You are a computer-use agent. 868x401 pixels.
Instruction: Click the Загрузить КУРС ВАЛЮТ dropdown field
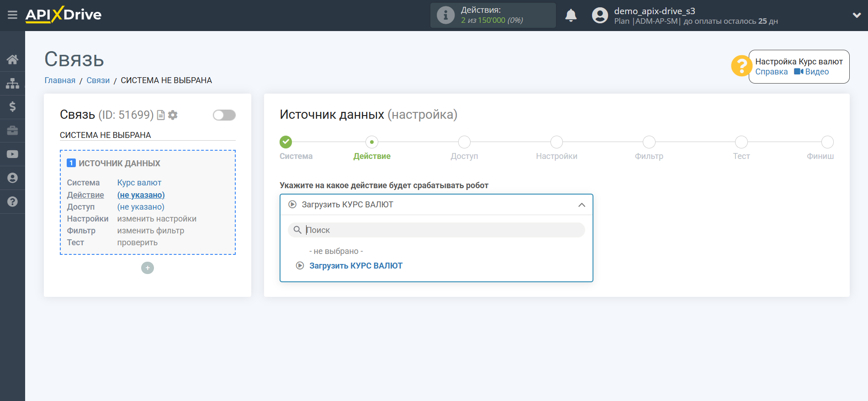click(436, 205)
